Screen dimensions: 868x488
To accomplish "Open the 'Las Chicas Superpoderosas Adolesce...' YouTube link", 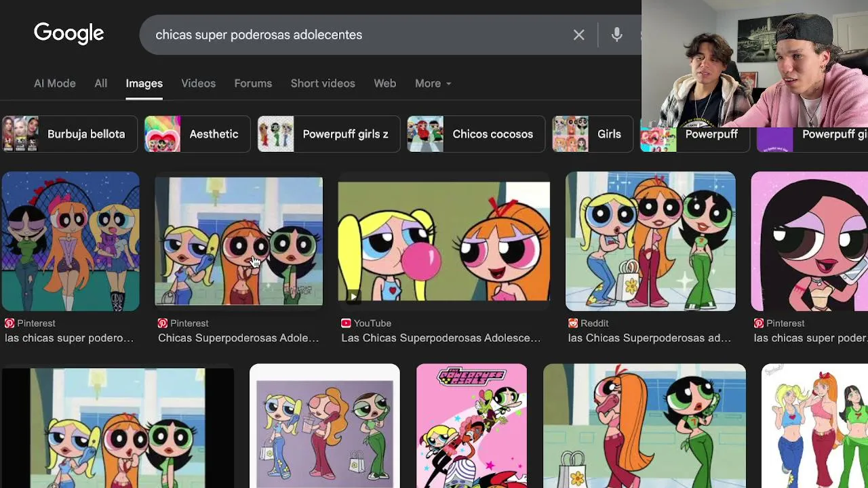I will pyautogui.click(x=441, y=338).
